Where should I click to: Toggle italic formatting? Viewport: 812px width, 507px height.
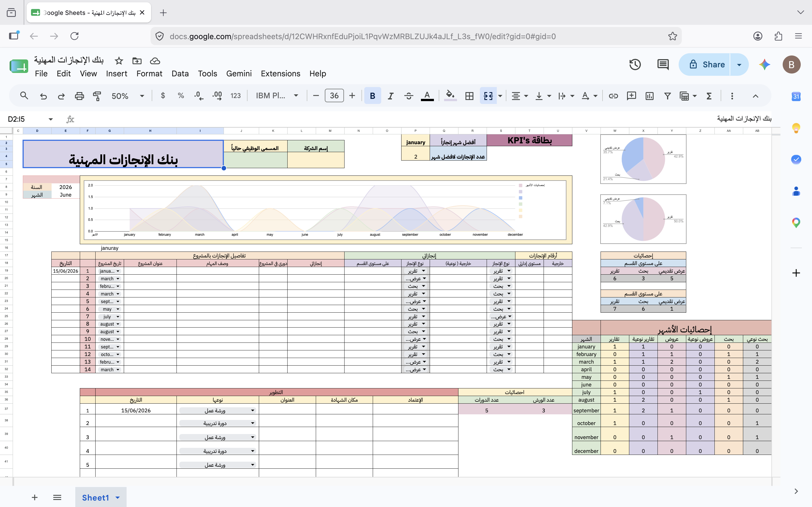coord(390,96)
